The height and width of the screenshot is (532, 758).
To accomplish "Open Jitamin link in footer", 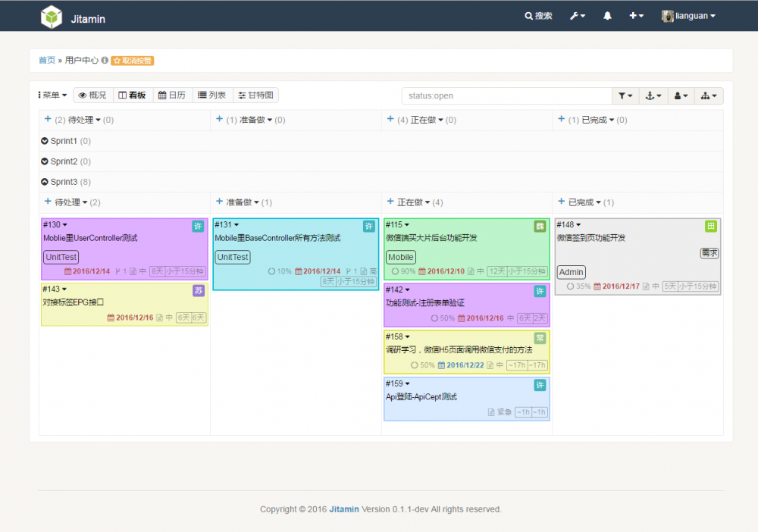I will click(344, 509).
